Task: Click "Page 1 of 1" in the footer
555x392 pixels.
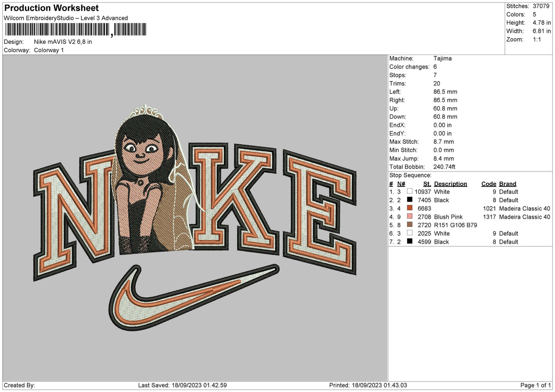Action: 536,386
